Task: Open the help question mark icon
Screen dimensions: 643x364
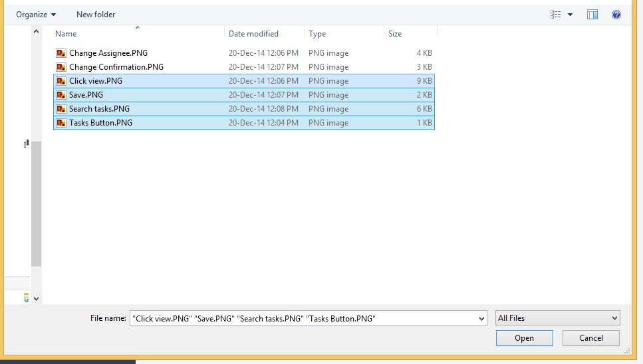Action: (616, 15)
